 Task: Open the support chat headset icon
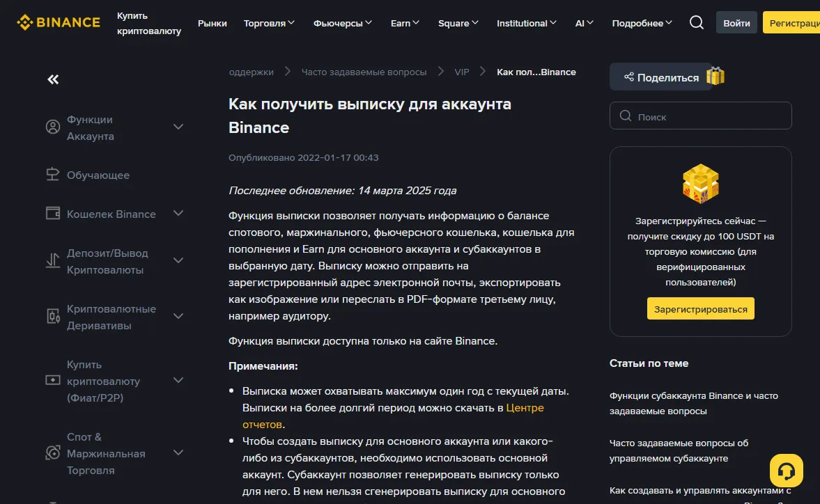[x=786, y=471]
